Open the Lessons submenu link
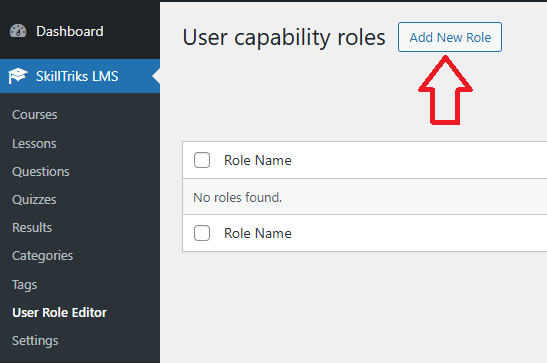The width and height of the screenshot is (547, 363). pyautogui.click(x=34, y=144)
